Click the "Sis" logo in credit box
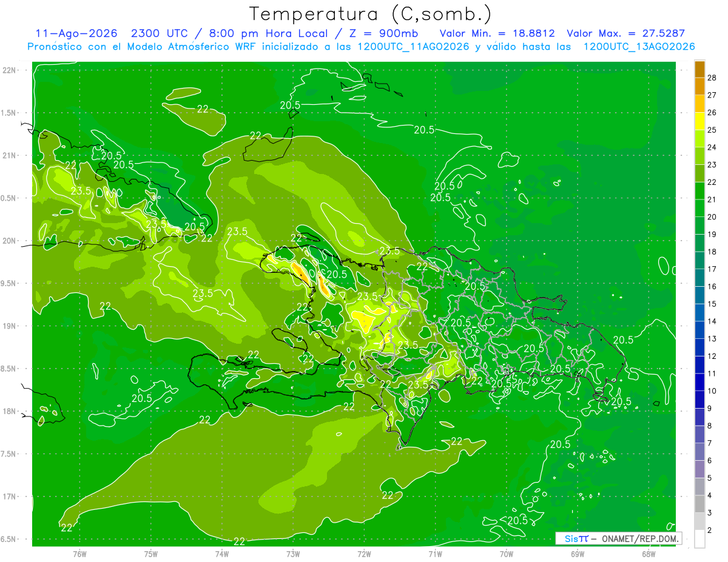This screenshot has height=562, width=728. [571, 538]
